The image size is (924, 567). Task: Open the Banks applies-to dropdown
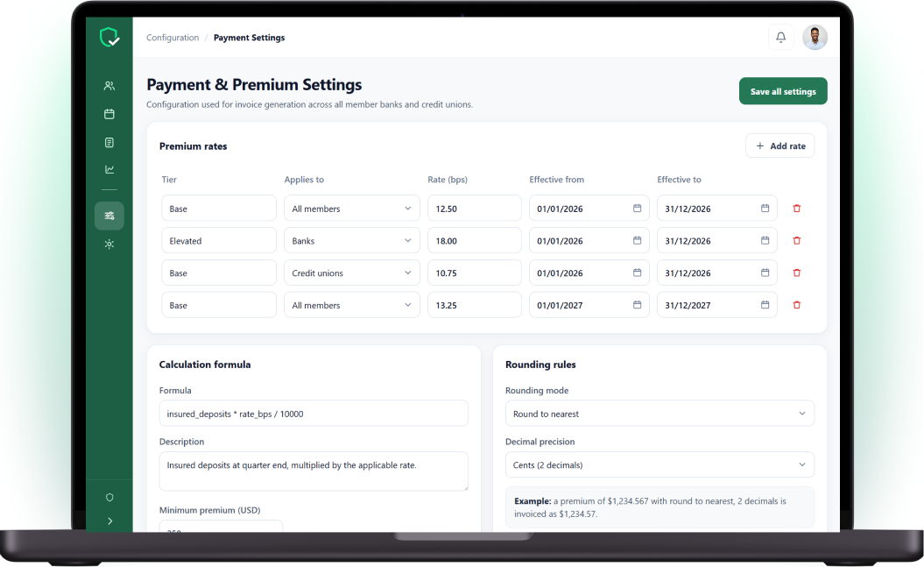[x=352, y=240]
